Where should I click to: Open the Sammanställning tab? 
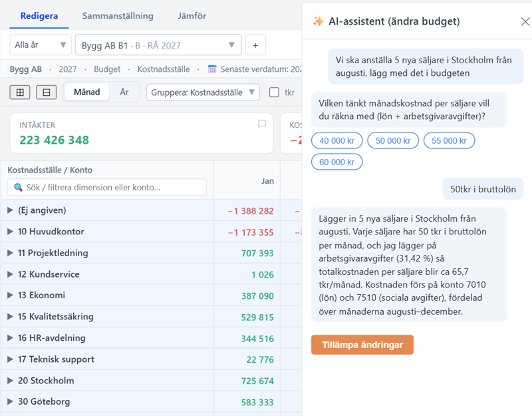point(118,16)
